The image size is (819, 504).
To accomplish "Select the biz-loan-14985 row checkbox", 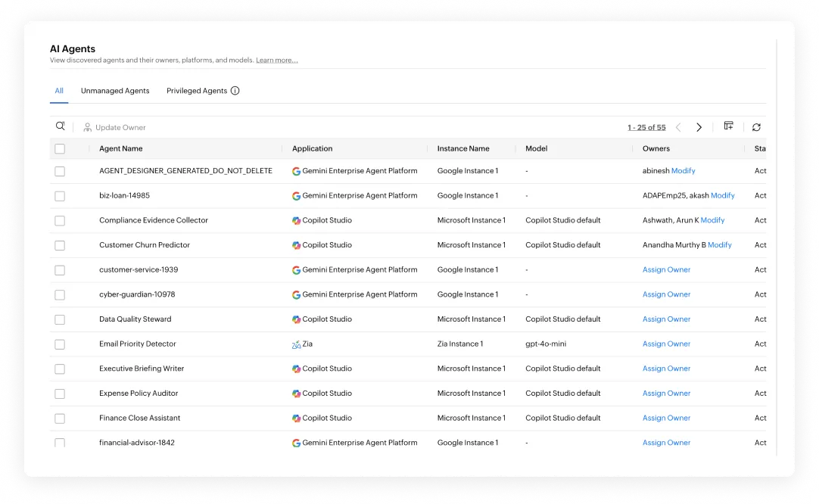I will point(60,196).
